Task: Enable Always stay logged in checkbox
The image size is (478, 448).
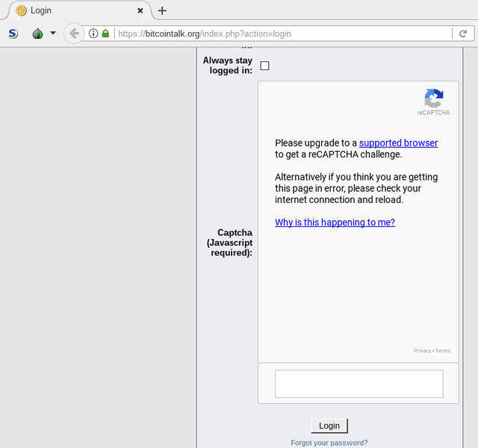Action: tap(264, 66)
